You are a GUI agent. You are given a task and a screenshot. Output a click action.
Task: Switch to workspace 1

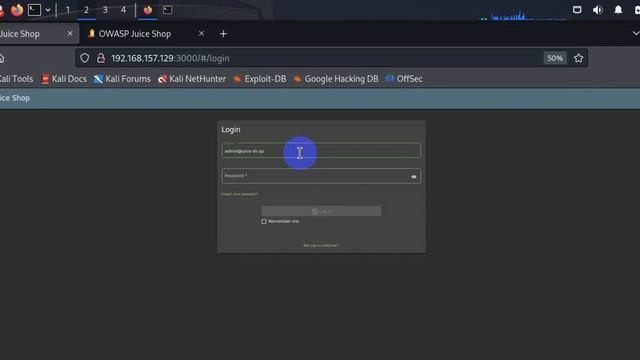coord(68,10)
